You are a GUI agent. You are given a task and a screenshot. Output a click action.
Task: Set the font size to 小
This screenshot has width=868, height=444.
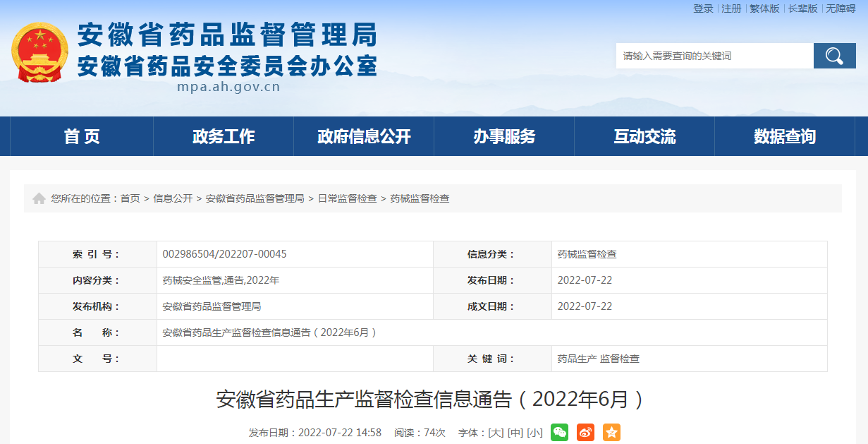(x=534, y=433)
